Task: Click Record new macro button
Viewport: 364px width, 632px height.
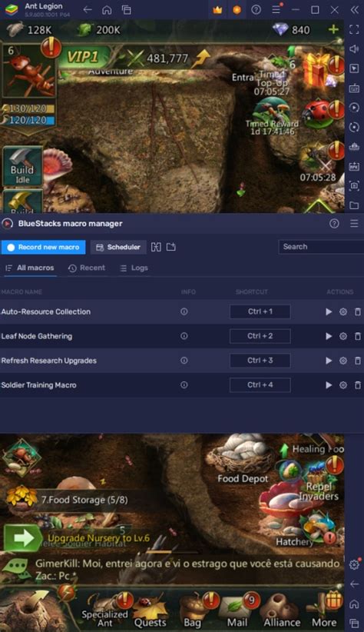Action: tap(44, 247)
